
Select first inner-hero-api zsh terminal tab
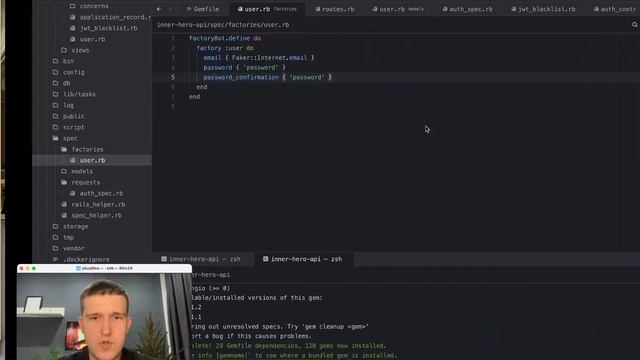pyautogui.click(x=201, y=259)
